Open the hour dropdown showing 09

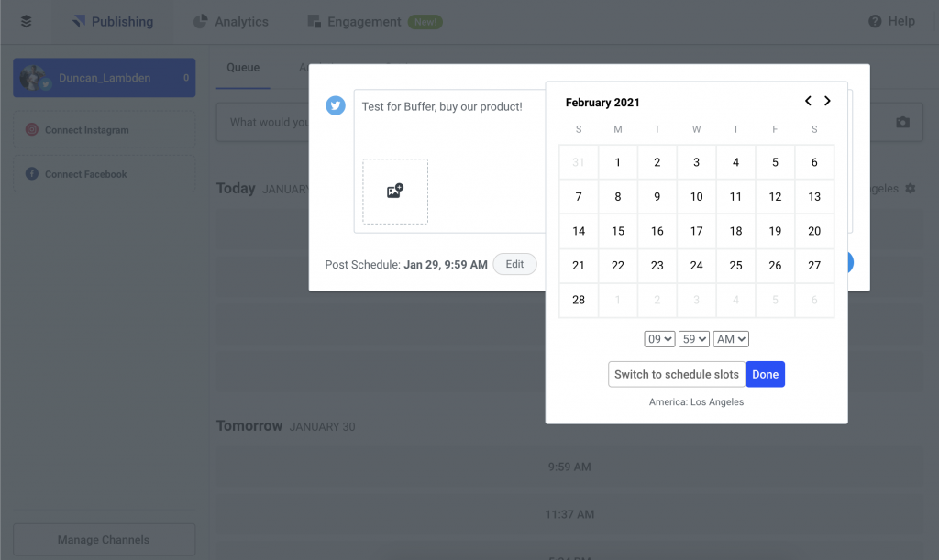[659, 338]
